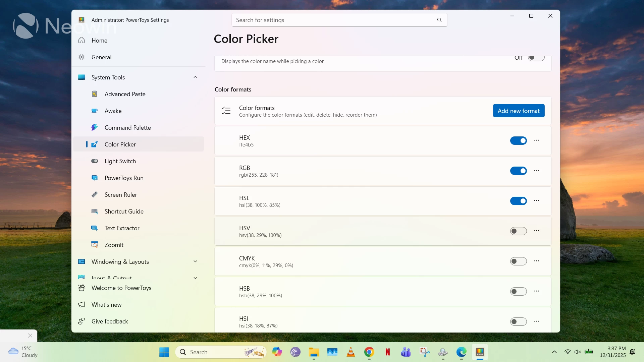This screenshot has height=362, width=644.
Task: Click the cmyk(0%, 11%, 29%, 0%) text
Action: [x=266, y=265]
